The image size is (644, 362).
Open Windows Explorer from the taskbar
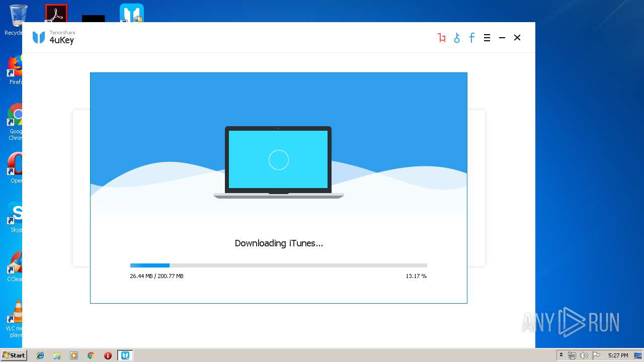(57, 355)
